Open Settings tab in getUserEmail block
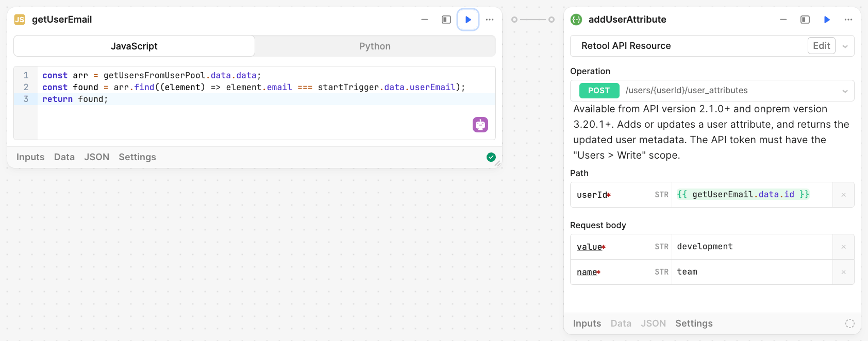 (137, 157)
